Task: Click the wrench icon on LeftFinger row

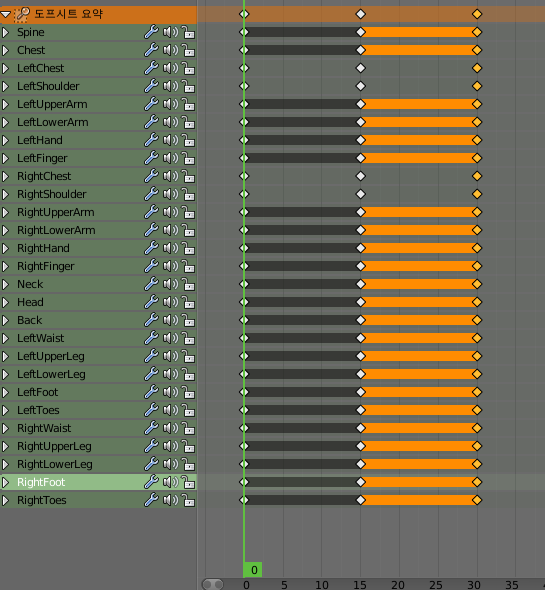Action: pyautogui.click(x=151, y=158)
